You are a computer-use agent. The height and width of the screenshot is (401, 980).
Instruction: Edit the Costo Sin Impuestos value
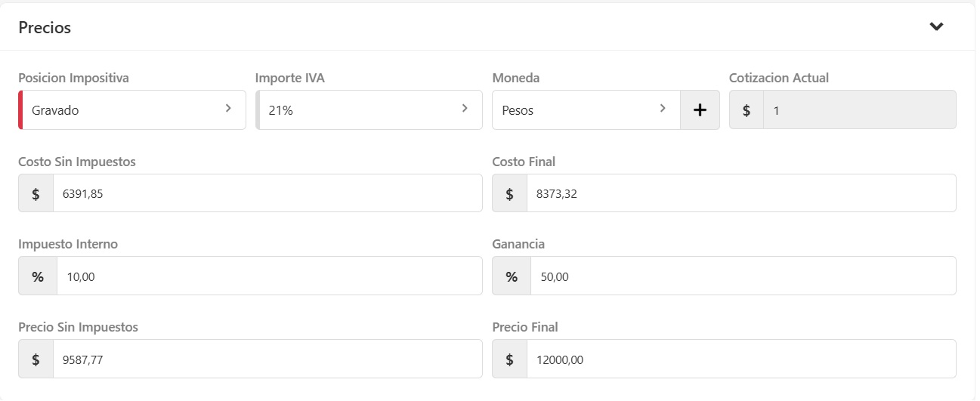(267, 193)
